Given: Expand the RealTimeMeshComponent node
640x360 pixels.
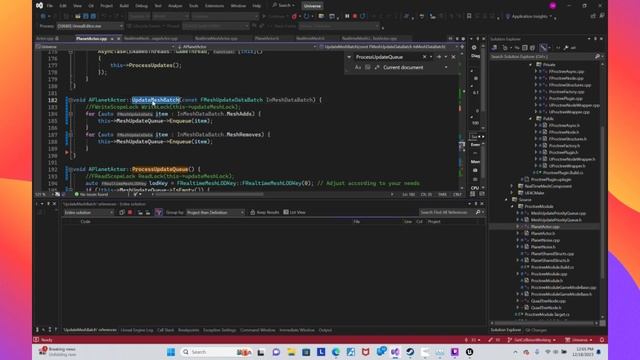Looking at the screenshot, I should [511, 186].
